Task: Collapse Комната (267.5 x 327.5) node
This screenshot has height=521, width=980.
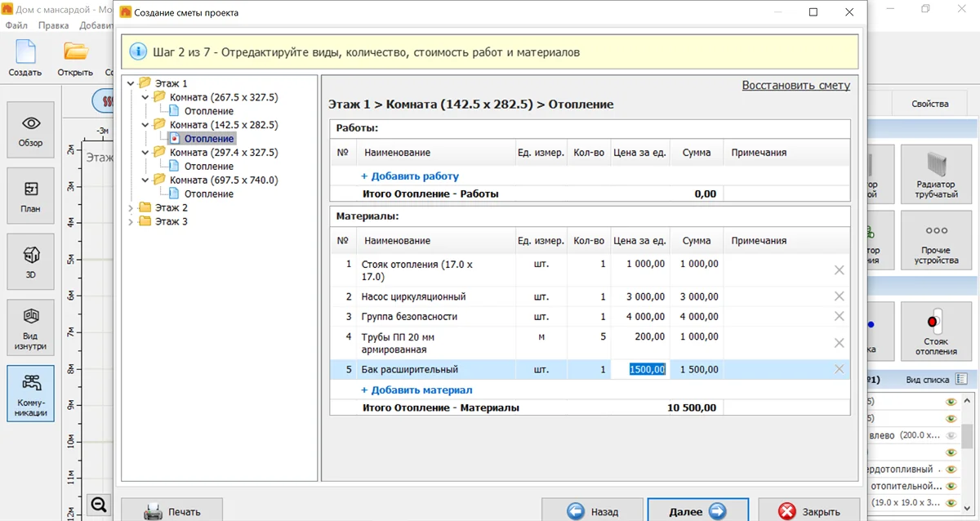Action: [x=145, y=97]
